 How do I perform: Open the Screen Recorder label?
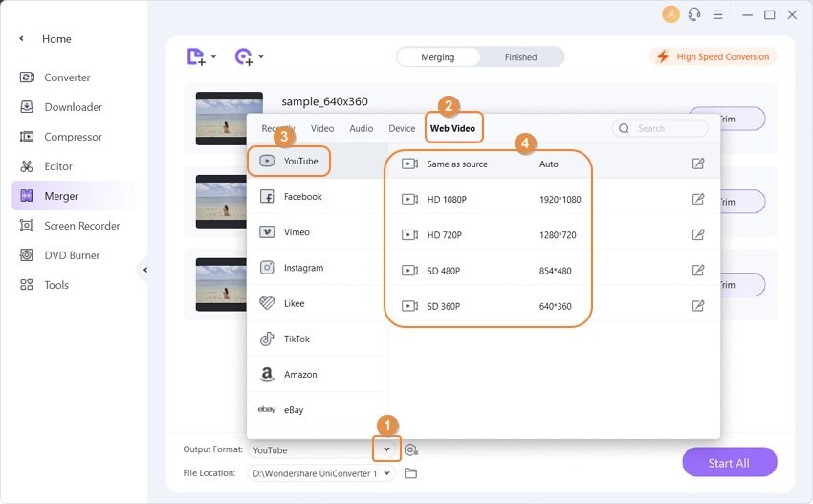click(82, 226)
